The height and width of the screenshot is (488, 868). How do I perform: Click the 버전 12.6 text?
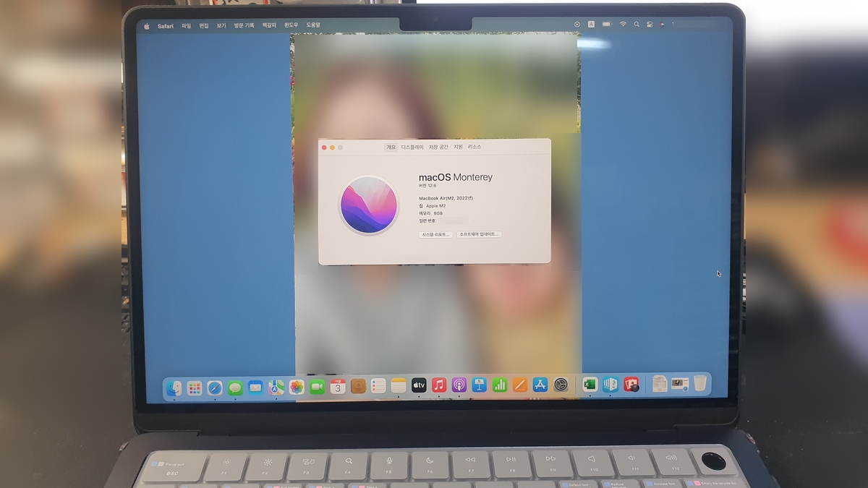coord(427,186)
